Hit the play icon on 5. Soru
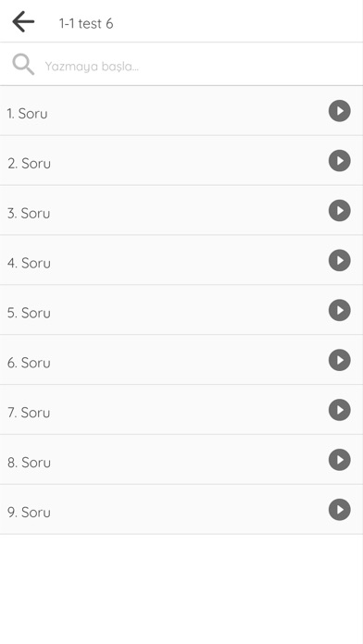Image resolution: width=363 pixels, height=644 pixels. pyautogui.click(x=339, y=310)
